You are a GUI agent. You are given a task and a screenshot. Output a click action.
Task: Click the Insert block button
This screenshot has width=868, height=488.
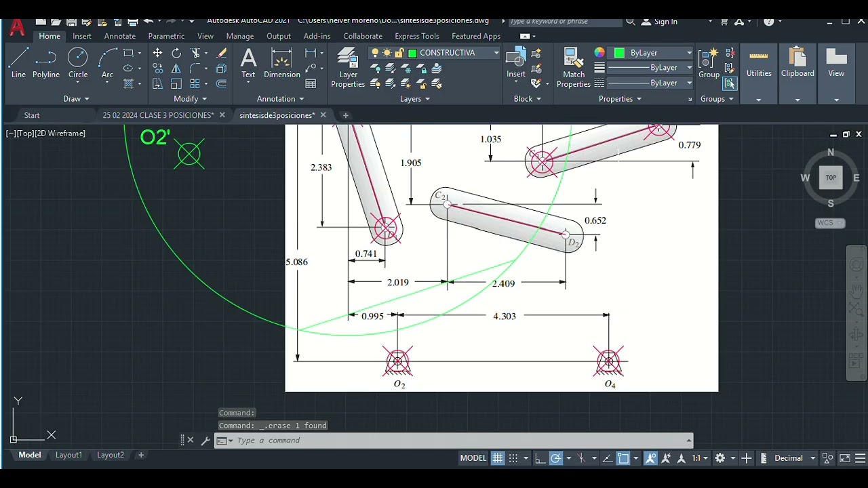coord(516,63)
